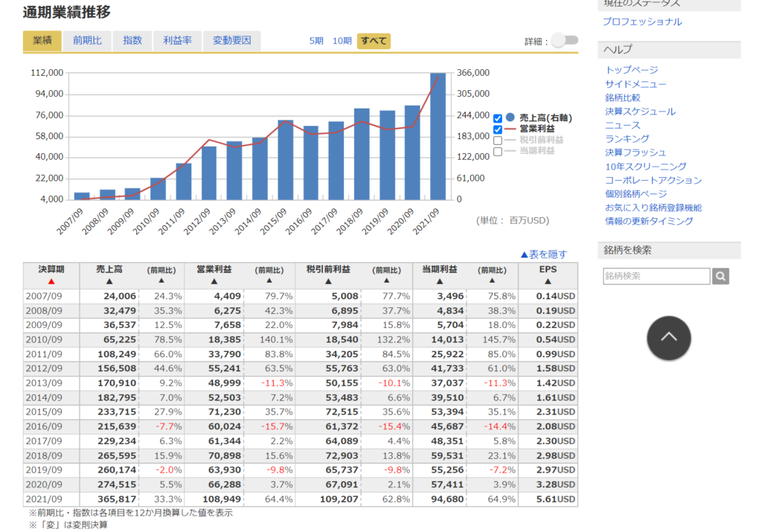Sort the 売上高 column triangle
This screenshot has height=532, width=762.
(x=109, y=281)
